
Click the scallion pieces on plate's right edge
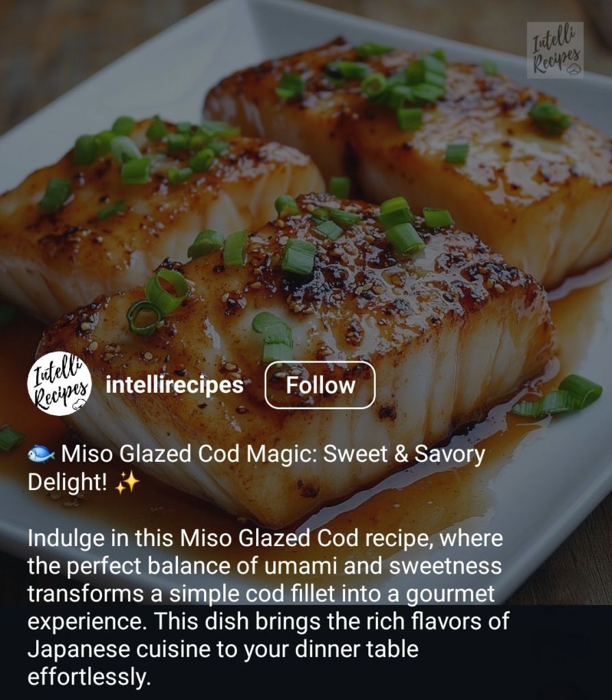click(559, 396)
